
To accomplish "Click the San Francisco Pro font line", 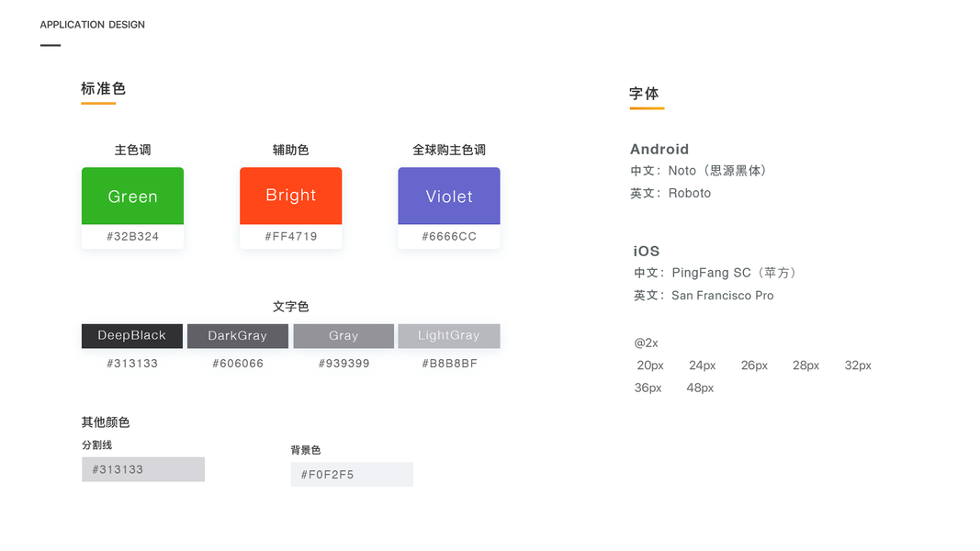I will 704,296.
